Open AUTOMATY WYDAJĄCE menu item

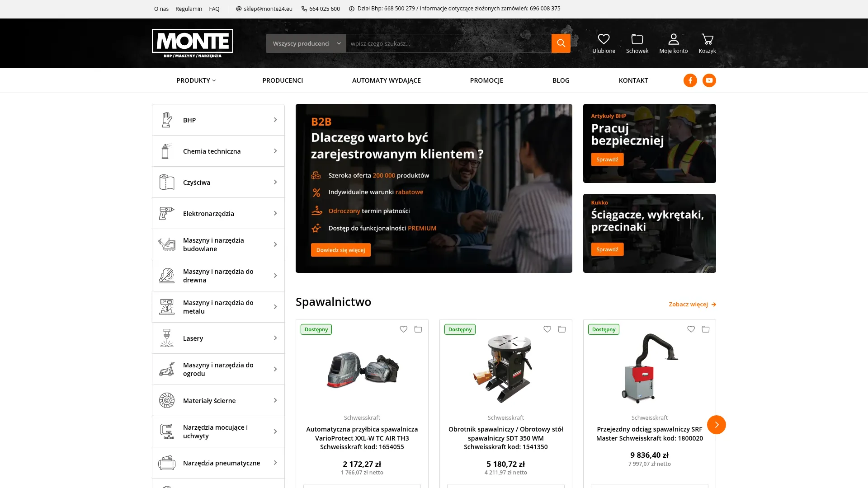387,80
